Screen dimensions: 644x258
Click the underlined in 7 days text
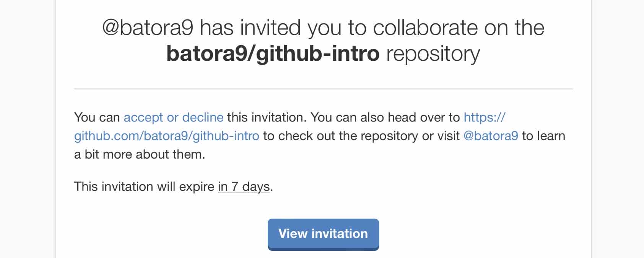point(244,187)
